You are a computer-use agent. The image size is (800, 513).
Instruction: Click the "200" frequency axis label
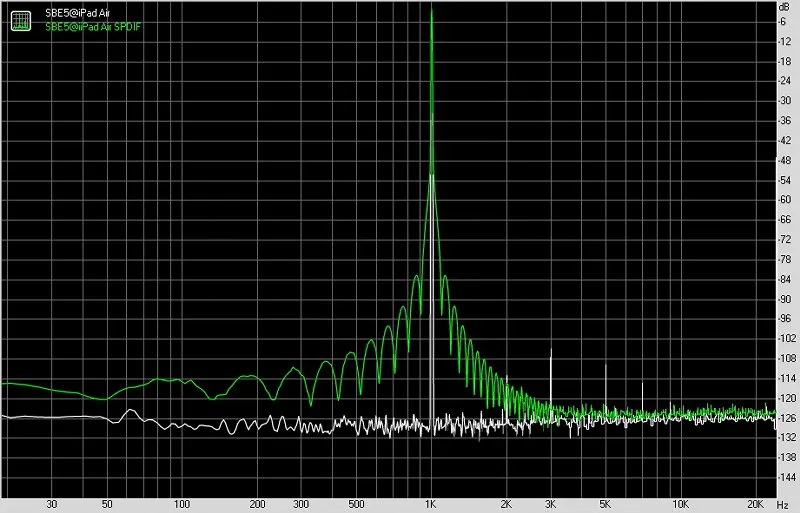(x=257, y=504)
